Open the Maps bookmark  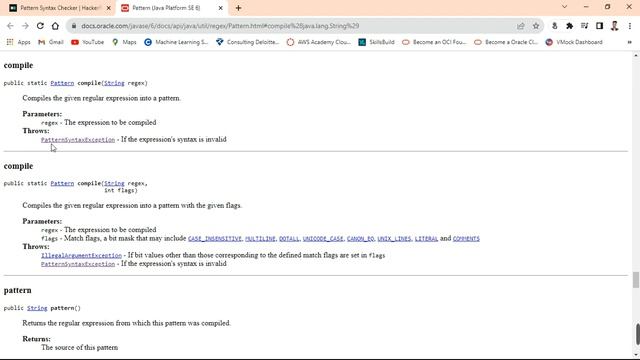pyautogui.click(x=124, y=42)
